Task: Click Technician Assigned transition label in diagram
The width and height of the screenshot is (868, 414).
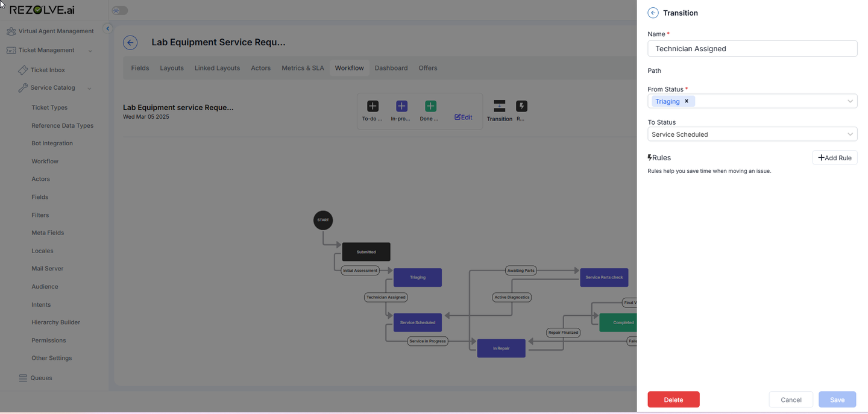Action: point(386,297)
